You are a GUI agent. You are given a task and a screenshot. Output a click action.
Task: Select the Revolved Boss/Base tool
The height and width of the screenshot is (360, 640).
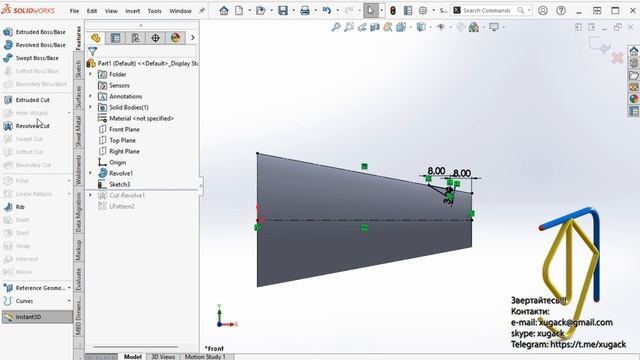click(34, 45)
